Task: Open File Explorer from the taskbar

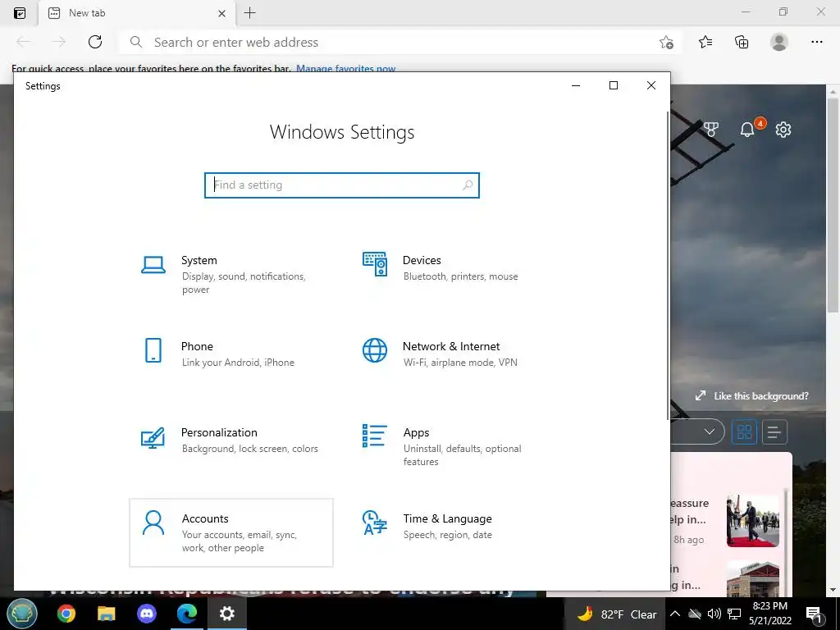Action: tap(107, 614)
